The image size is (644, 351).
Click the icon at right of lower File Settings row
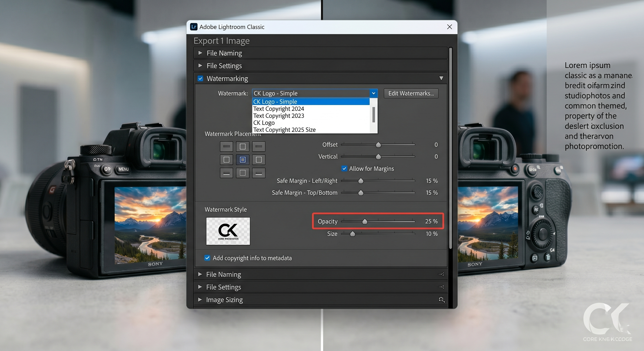[441, 287]
